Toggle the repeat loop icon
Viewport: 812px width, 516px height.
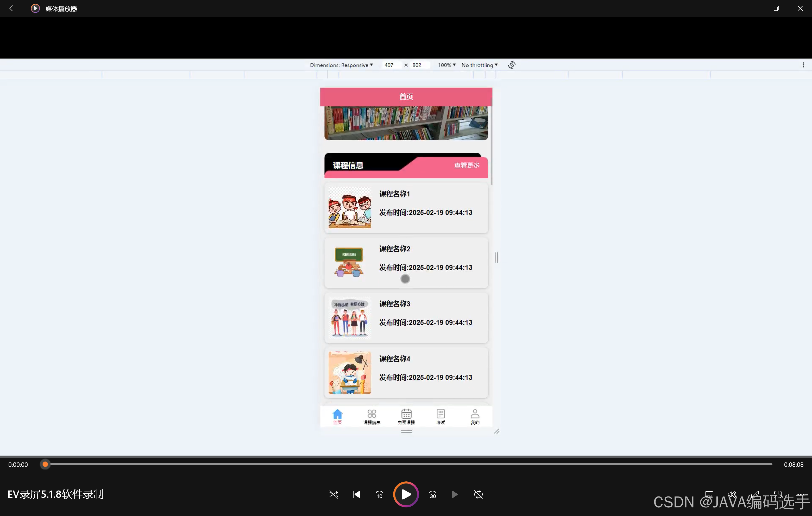(x=478, y=494)
